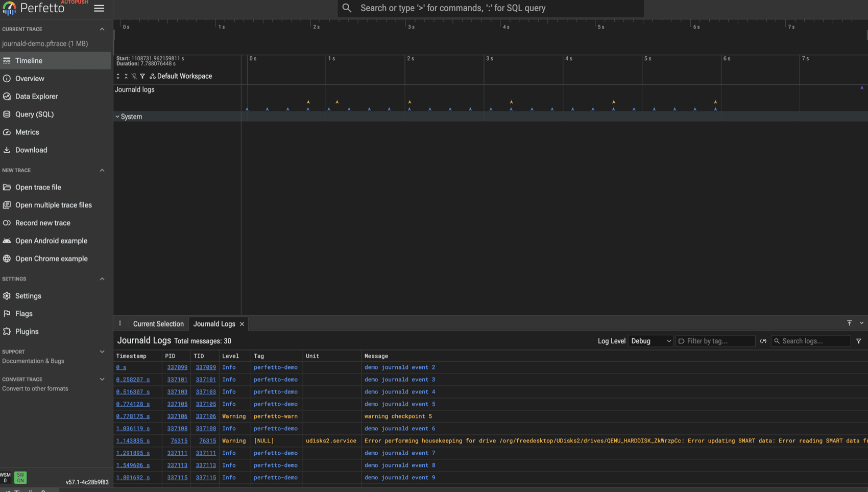Screen dimensions: 868x492
Task: Open the Data Explorer page
Action: (55, 97)
